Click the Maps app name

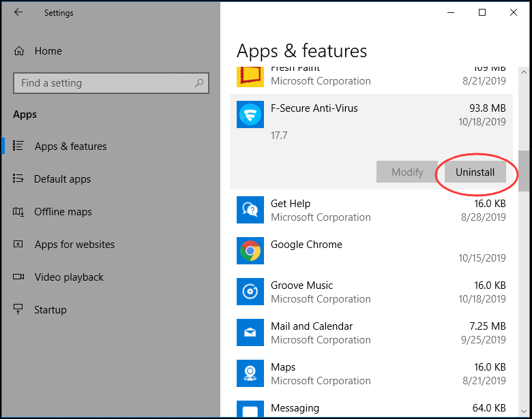coord(283,367)
